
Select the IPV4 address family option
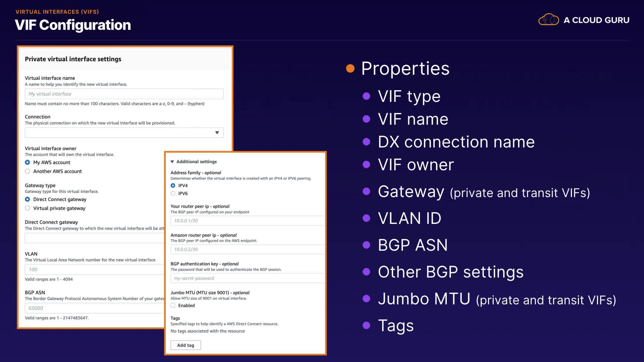click(x=173, y=185)
